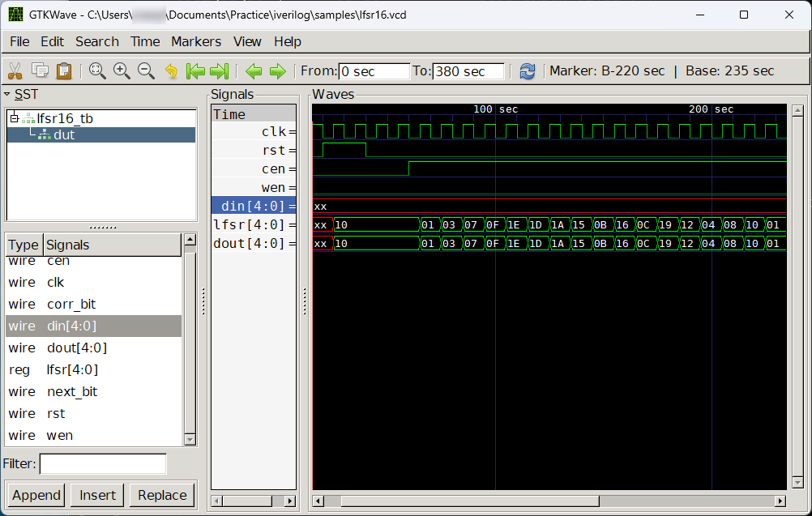812x516 pixels.
Task: Click the GTKWave title bar app icon
Action: click(x=15, y=15)
